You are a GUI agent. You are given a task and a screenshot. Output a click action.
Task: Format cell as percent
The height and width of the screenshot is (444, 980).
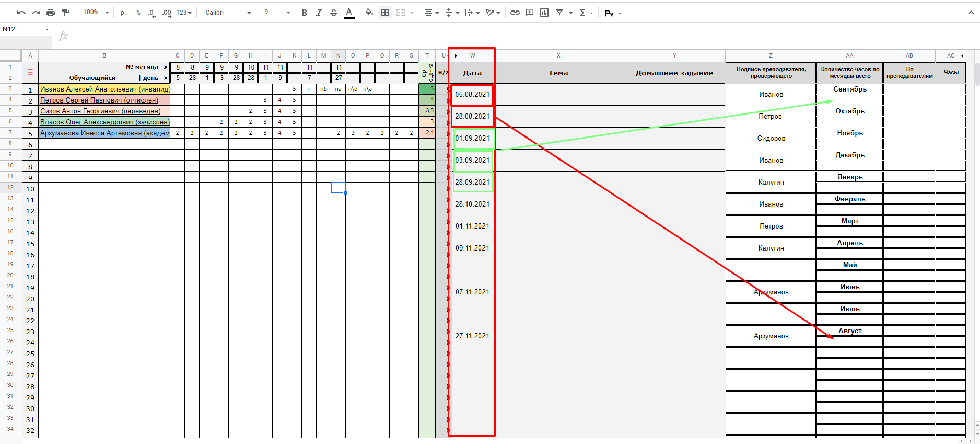[x=138, y=13]
